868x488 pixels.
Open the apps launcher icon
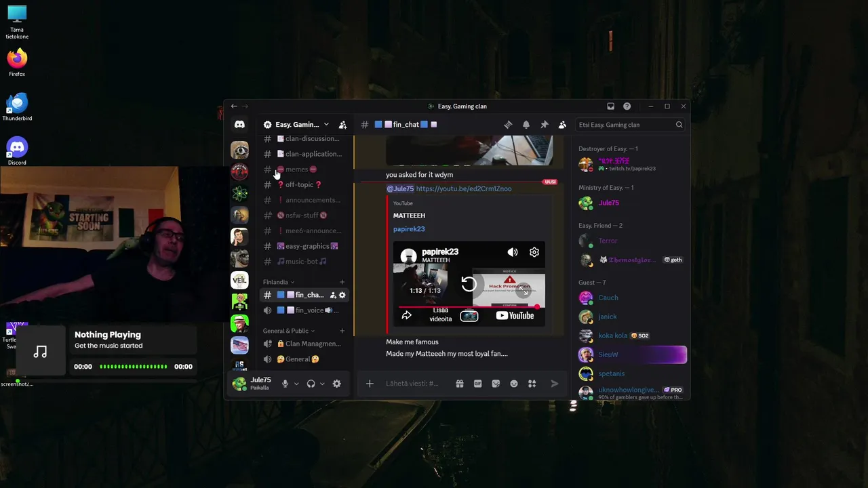(x=532, y=384)
